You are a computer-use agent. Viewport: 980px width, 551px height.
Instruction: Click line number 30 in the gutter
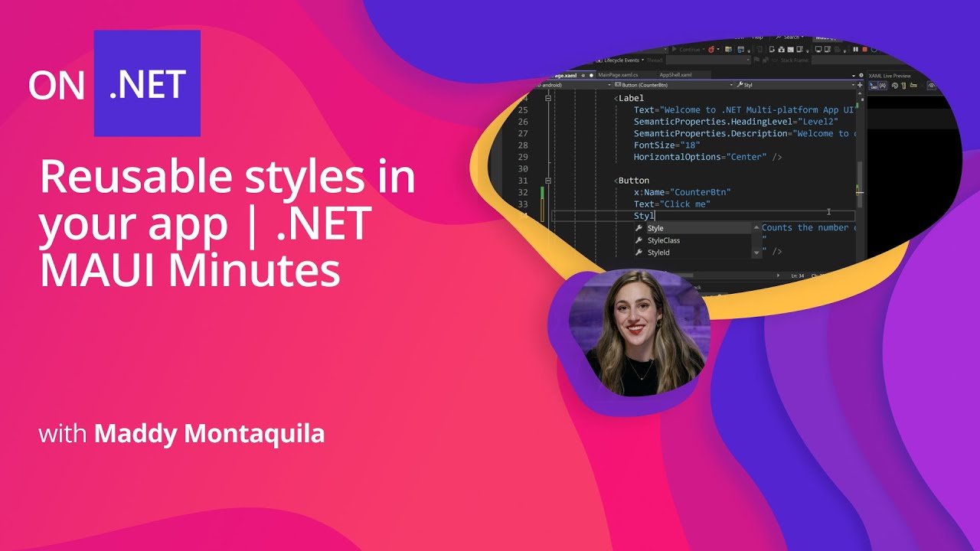[x=523, y=168]
